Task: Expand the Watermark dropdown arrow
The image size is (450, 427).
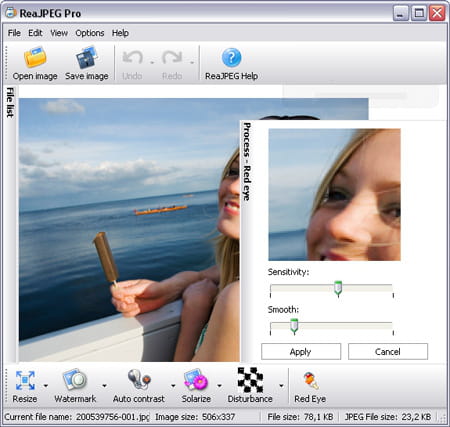Action: pyautogui.click(x=104, y=386)
